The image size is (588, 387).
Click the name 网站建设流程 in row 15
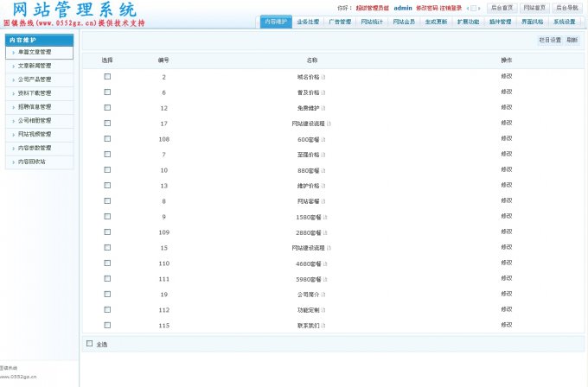click(x=308, y=248)
